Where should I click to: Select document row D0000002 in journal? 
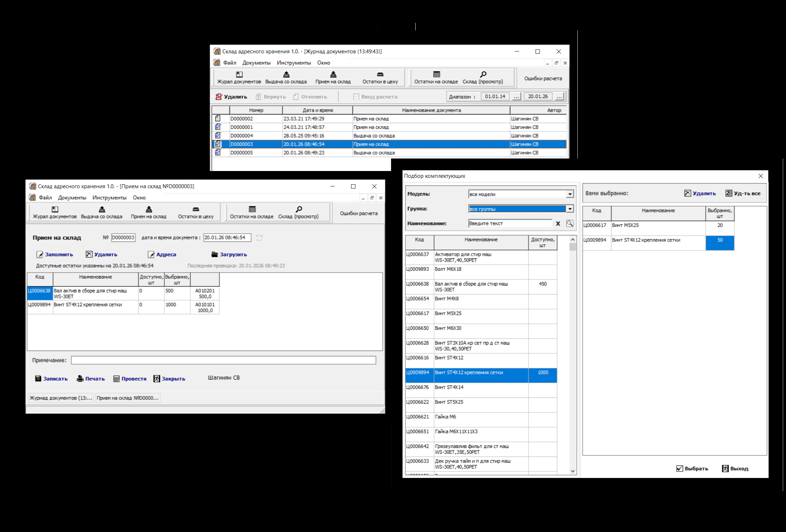click(389, 118)
